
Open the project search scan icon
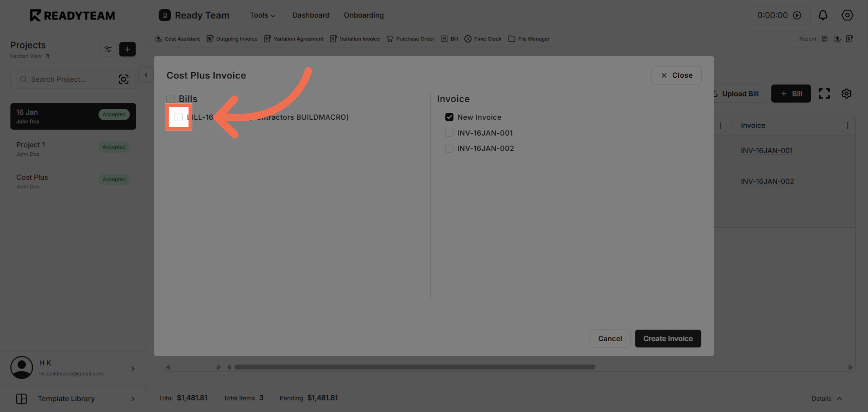point(124,79)
